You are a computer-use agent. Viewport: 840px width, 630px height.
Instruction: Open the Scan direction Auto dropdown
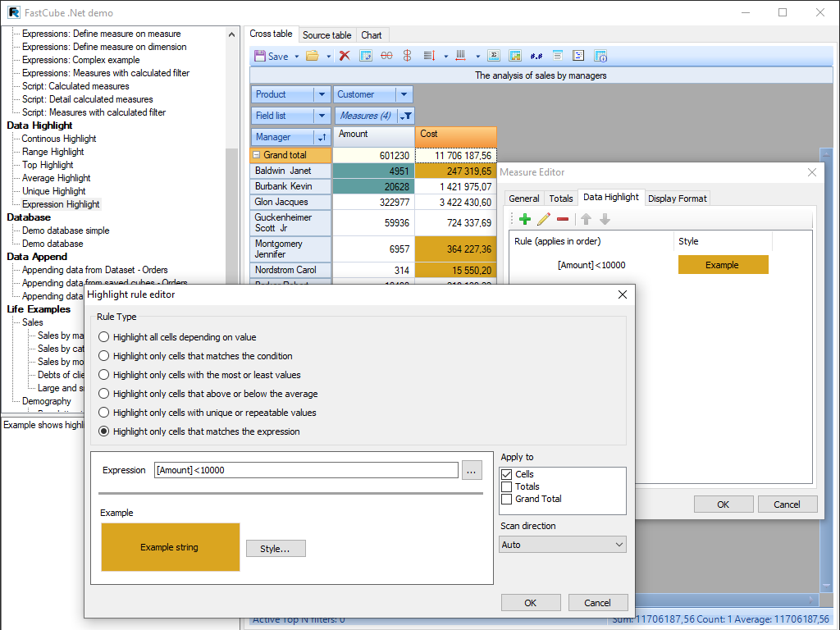click(x=563, y=545)
